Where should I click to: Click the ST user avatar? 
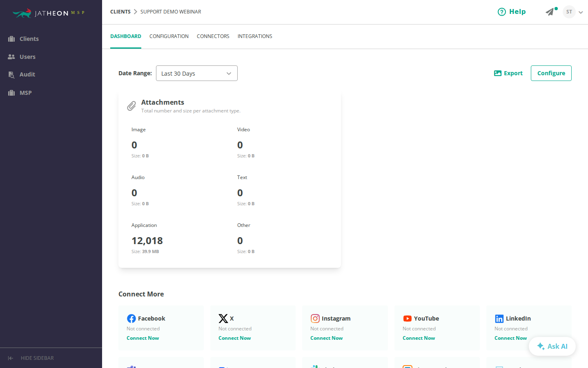[x=569, y=12]
